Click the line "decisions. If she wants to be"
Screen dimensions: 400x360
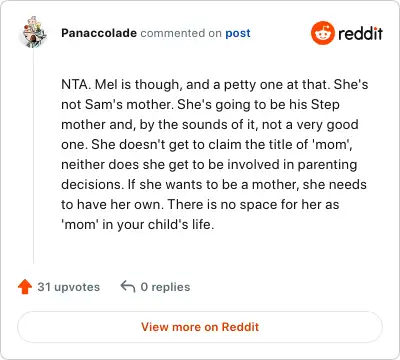(x=214, y=185)
